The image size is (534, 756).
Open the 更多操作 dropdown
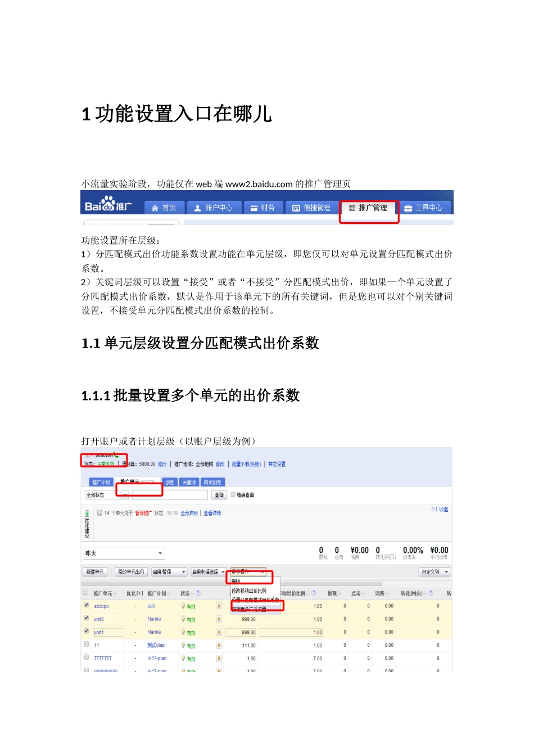[248, 572]
